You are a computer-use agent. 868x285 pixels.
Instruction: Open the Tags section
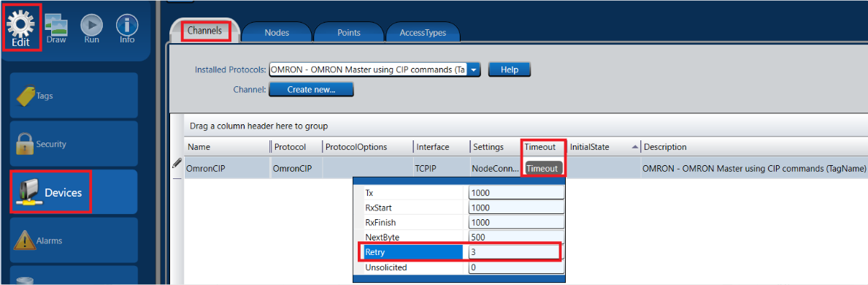74,96
